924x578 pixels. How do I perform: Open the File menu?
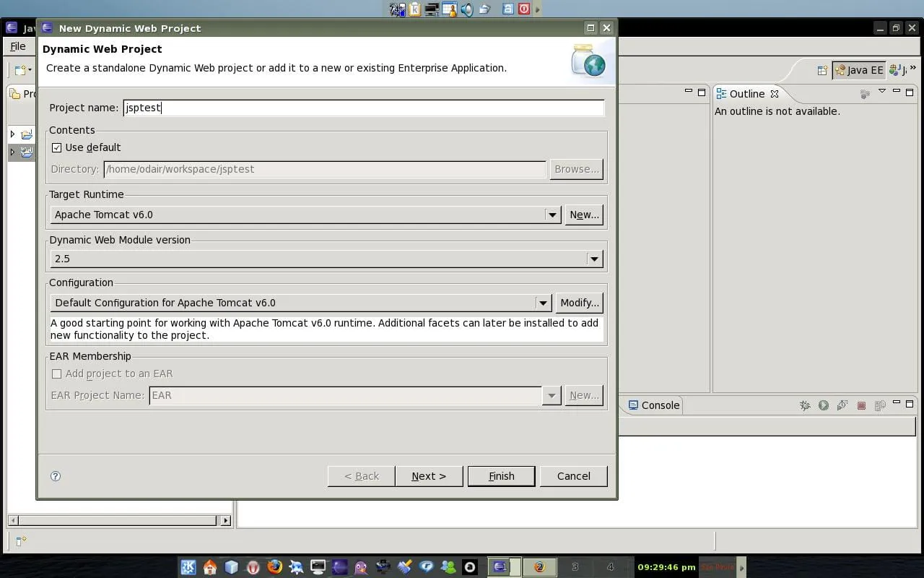click(x=18, y=46)
